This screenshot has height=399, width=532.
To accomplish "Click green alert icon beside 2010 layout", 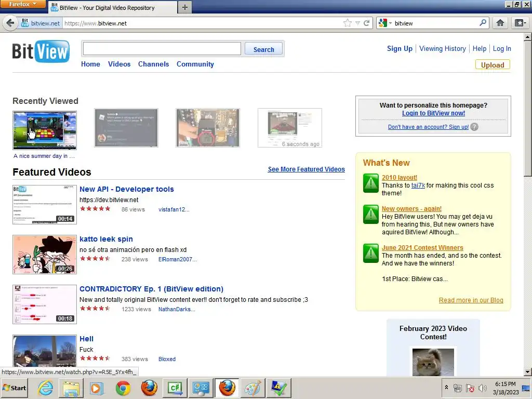I will (x=371, y=183).
